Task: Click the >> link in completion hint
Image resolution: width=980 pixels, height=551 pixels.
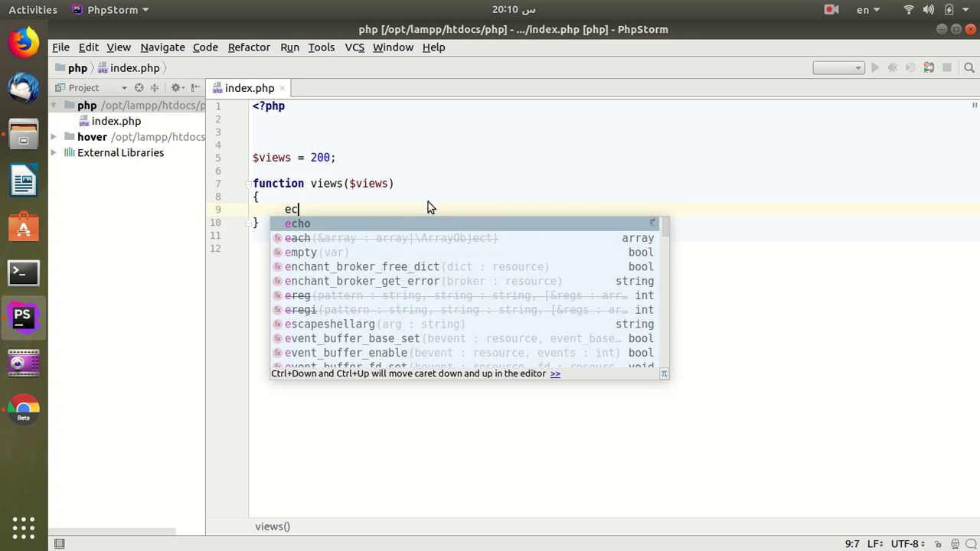Action: (555, 373)
